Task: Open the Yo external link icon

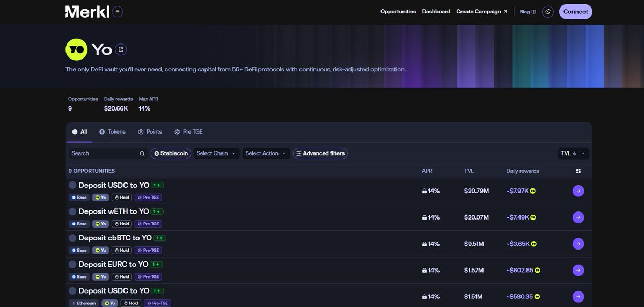Action: (x=121, y=49)
